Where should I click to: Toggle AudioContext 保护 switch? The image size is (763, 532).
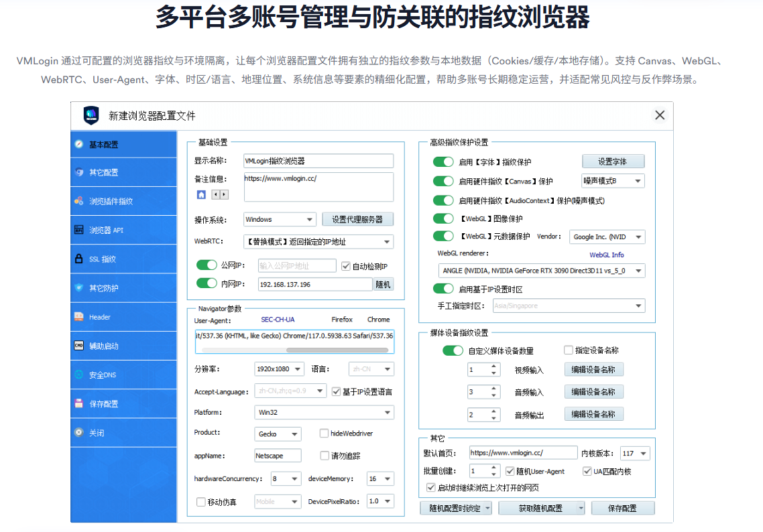tap(443, 200)
